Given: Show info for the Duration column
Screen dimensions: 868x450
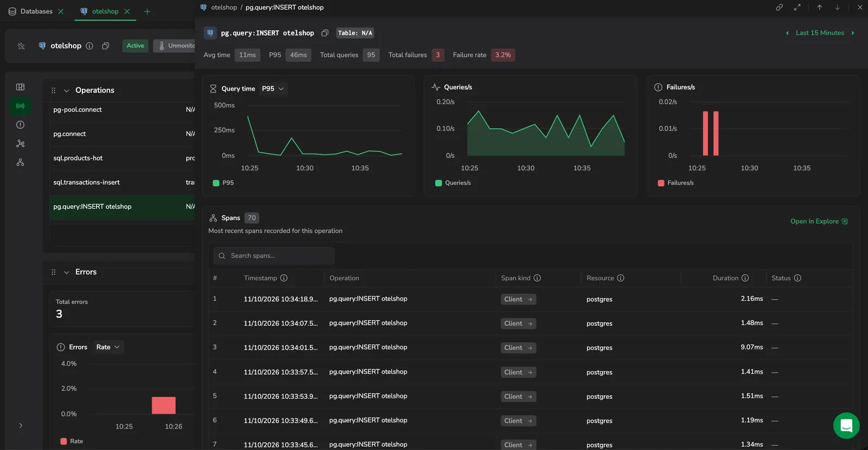Looking at the screenshot, I should click(x=745, y=278).
